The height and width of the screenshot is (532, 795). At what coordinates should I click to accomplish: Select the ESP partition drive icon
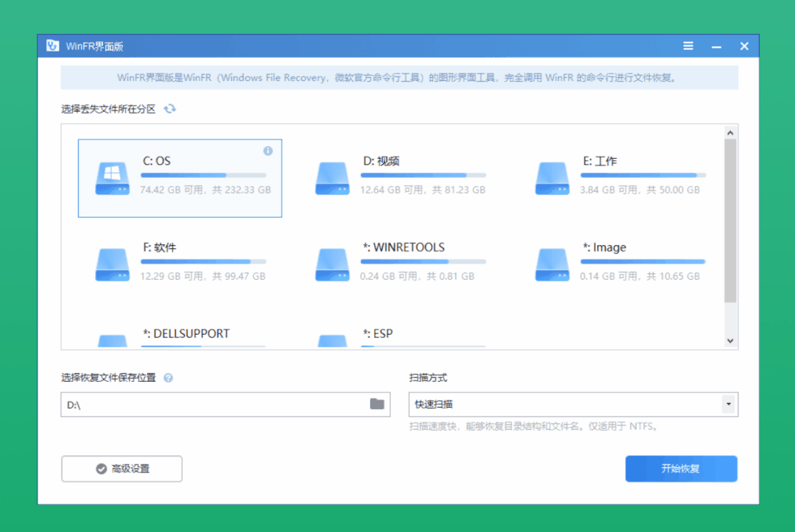pos(332,341)
